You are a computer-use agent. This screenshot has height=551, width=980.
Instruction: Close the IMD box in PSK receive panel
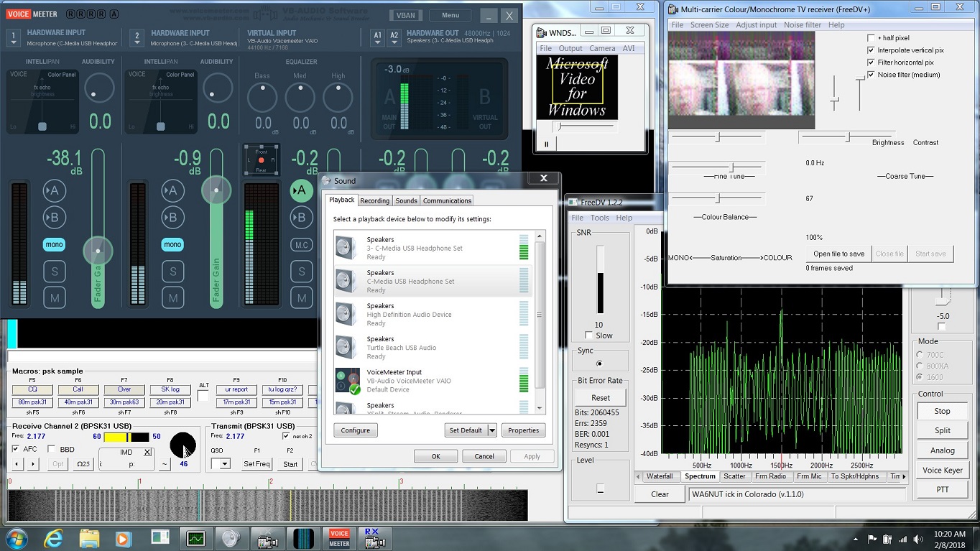(x=147, y=453)
